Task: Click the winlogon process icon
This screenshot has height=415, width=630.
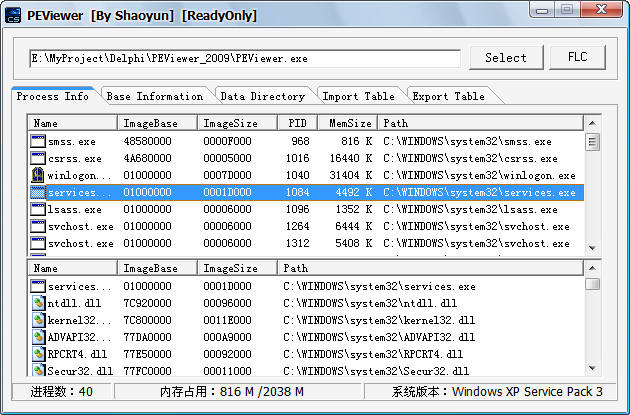Action: (x=38, y=175)
